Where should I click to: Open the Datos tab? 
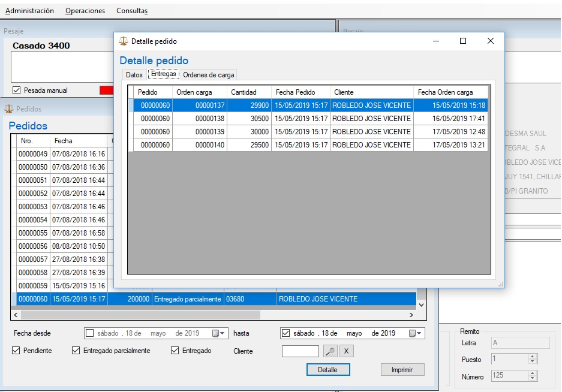pos(134,75)
